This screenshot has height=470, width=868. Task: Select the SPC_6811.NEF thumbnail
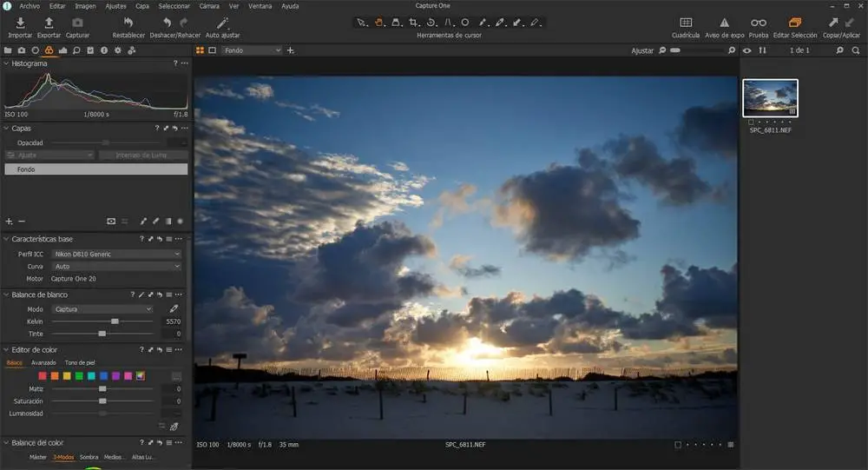coord(770,98)
